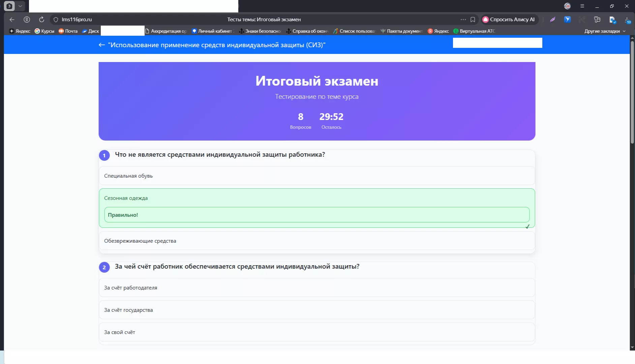Open the Почта bookmark
This screenshot has width=635, height=364.
click(68, 31)
